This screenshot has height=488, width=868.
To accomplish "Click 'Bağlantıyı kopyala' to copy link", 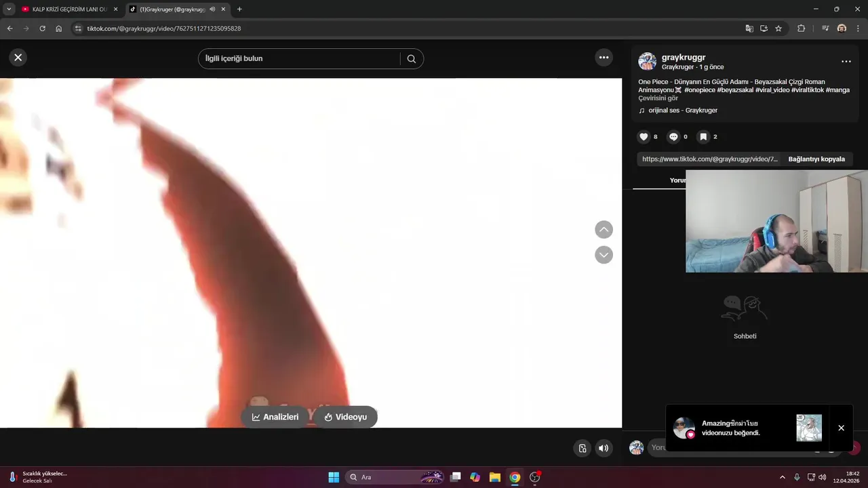I will tap(816, 159).
